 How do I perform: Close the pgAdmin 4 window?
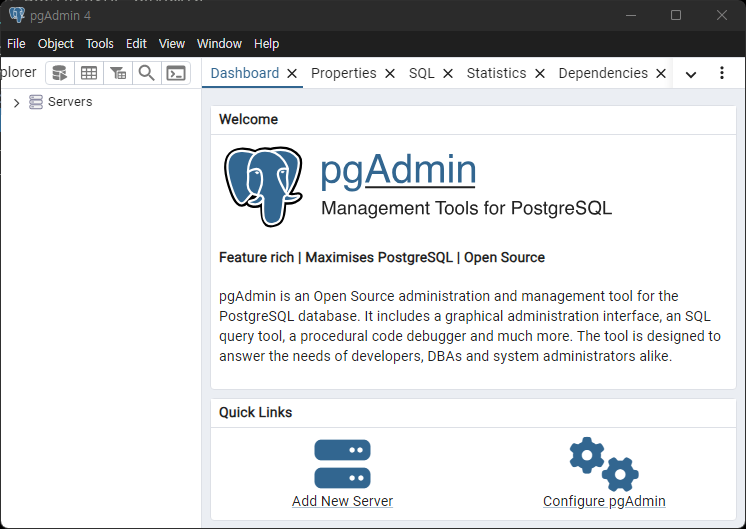click(x=722, y=15)
